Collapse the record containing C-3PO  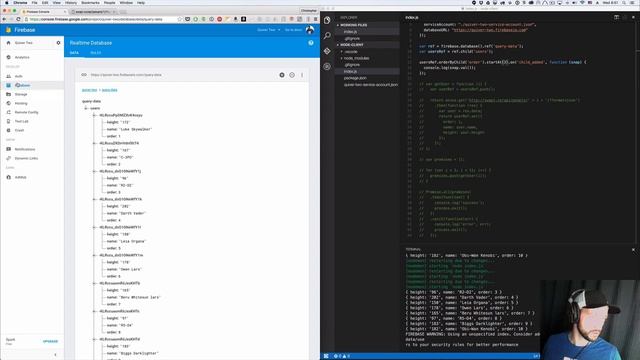(x=94, y=143)
